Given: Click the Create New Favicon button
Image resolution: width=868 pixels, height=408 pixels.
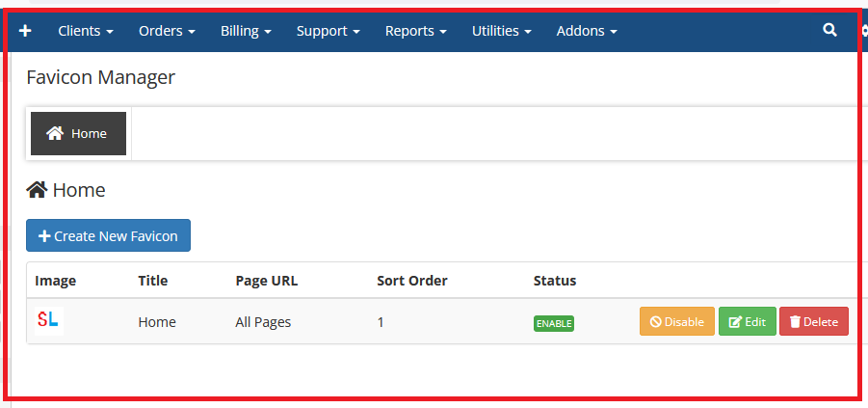Looking at the screenshot, I should 108,235.
